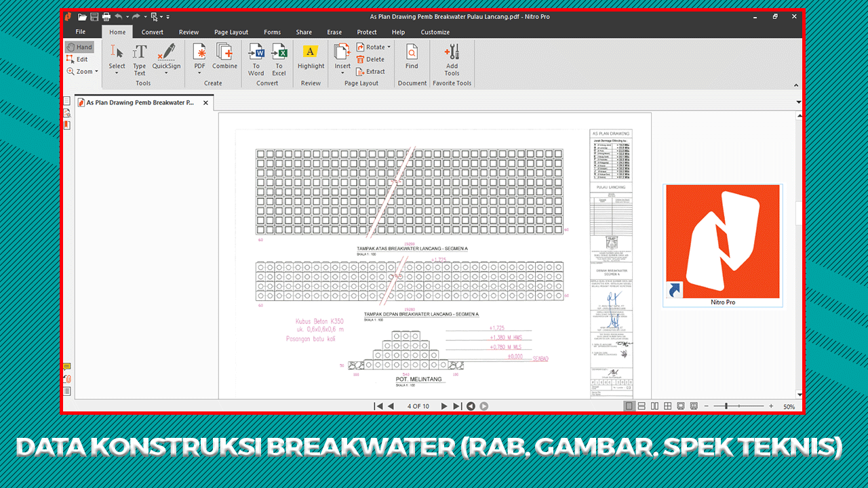868x488 pixels.
Task: Activate the Select tool icon
Action: pos(117,52)
